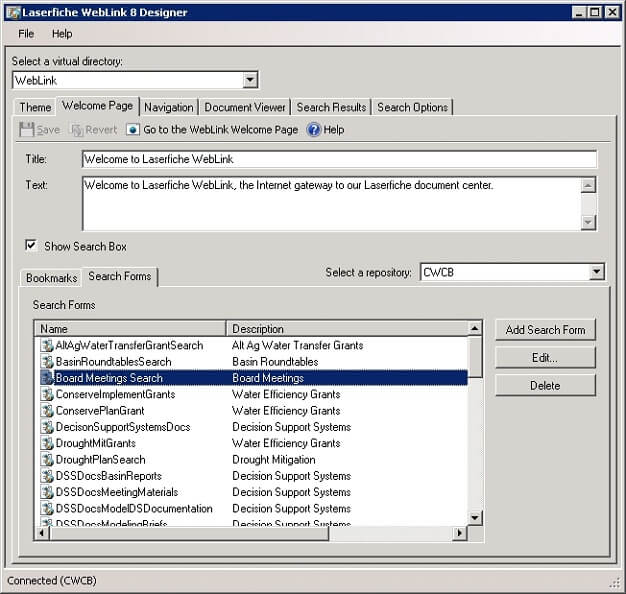The width and height of the screenshot is (626, 594).
Task: Click the Save floppy disk icon
Action: [x=26, y=130]
